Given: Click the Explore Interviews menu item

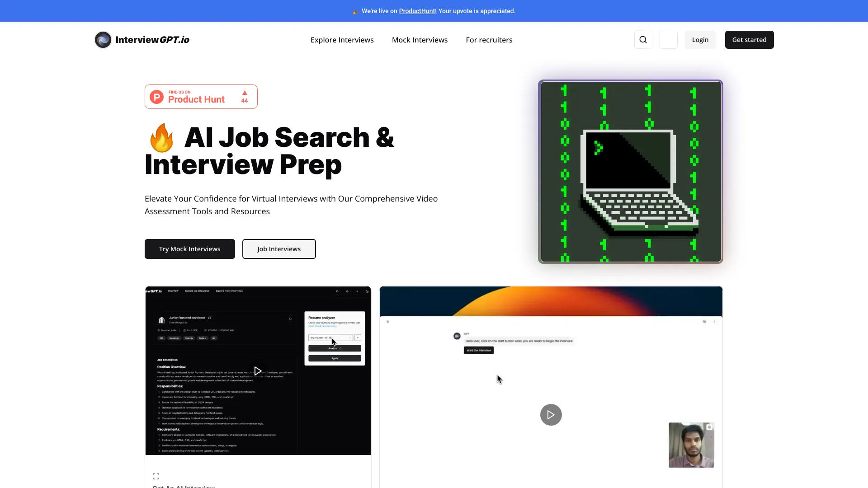Looking at the screenshot, I should tap(342, 39).
